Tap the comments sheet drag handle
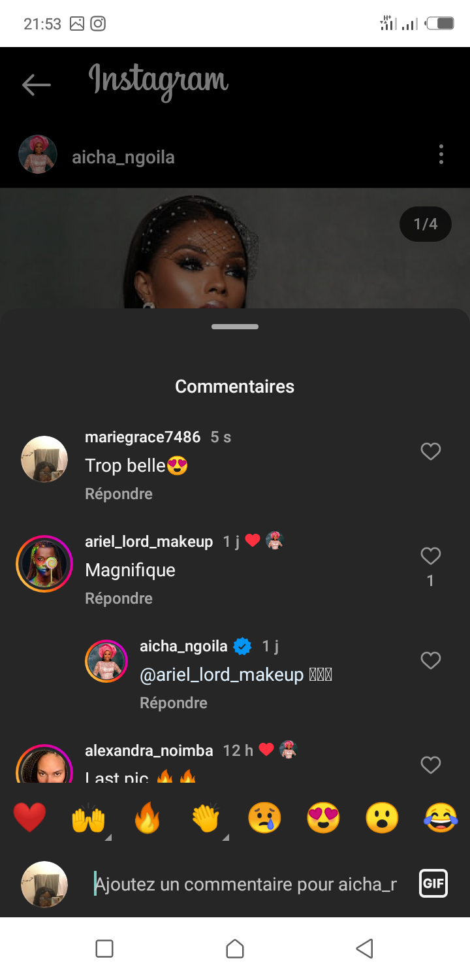The width and height of the screenshot is (470, 980). click(235, 327)
